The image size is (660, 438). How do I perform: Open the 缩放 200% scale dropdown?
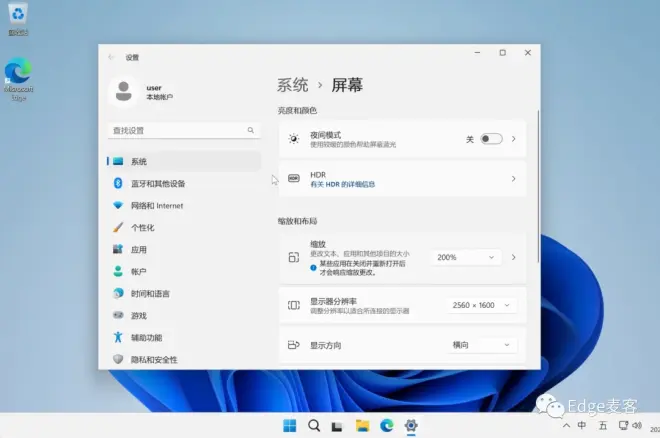pos(466,257)
